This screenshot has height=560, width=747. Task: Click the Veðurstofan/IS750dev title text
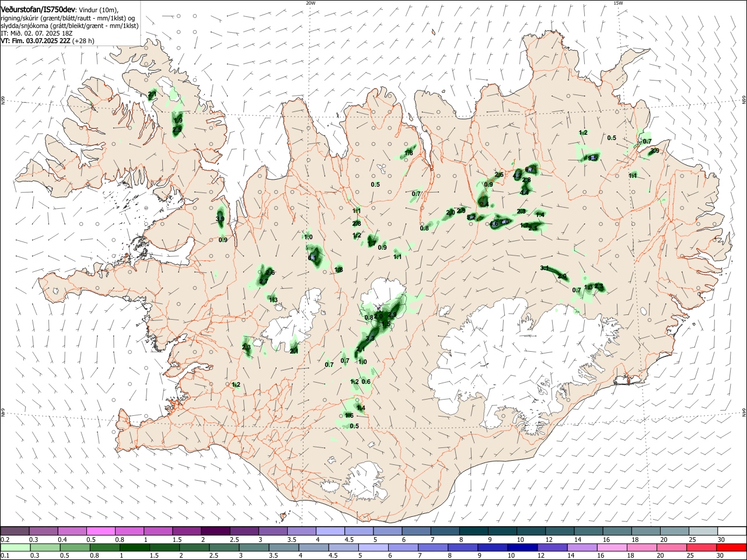(39, 9)
